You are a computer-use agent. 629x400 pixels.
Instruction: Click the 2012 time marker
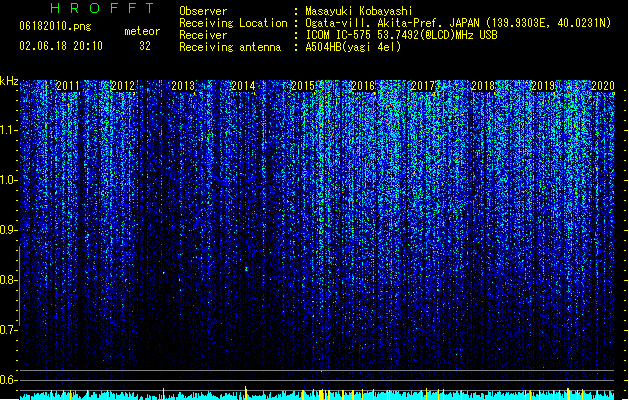(123, 86)
